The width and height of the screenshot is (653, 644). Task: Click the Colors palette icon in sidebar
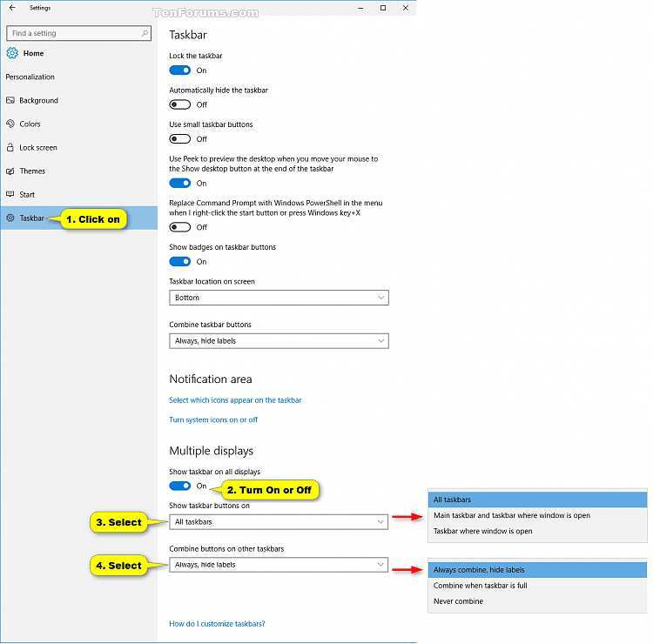(10, 124)
